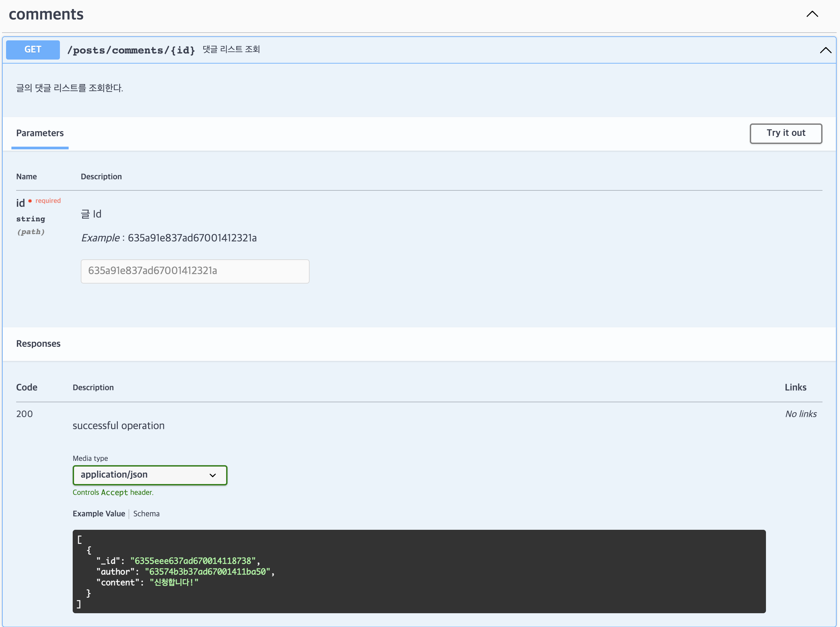Viewport: 840px width, 627px height.
Task: Click the example id value 635a91e837ad67001412321a
Action: [x=192, y=238]
